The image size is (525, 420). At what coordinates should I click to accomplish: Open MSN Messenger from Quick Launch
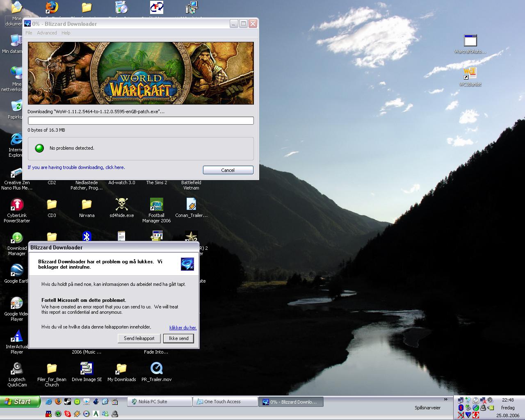tap(105, 414)
